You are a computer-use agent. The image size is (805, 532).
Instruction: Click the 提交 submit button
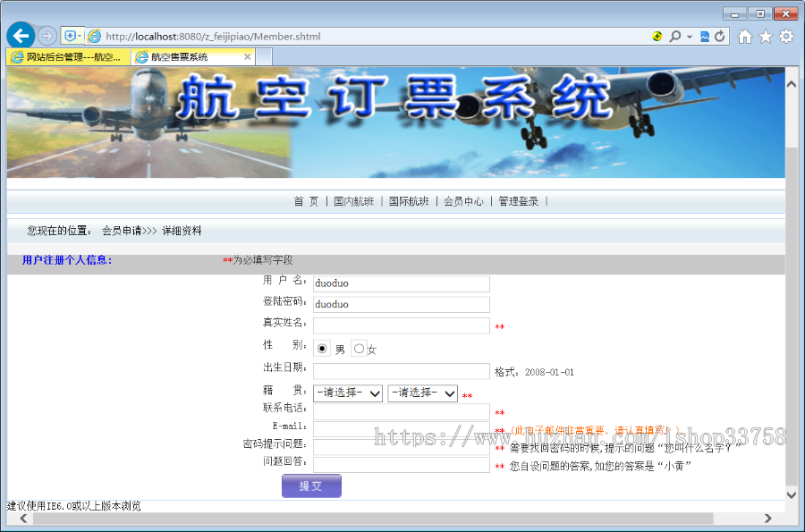(x=311, y=486)
